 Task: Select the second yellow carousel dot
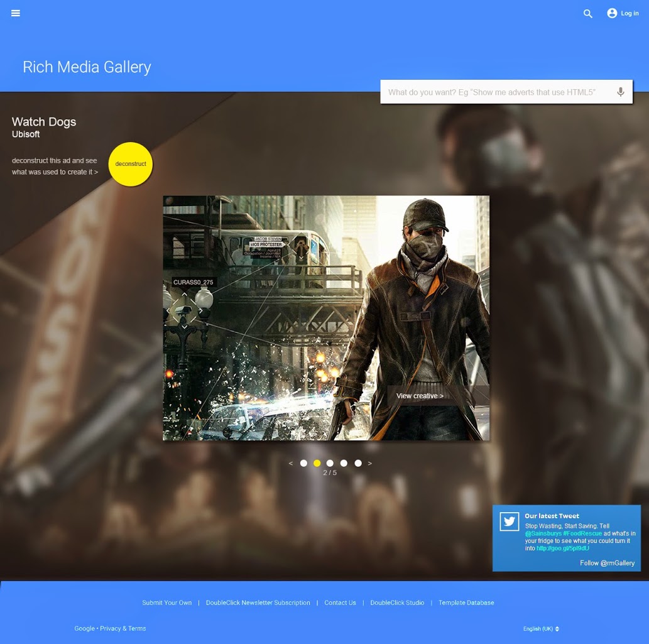[317, 463]
